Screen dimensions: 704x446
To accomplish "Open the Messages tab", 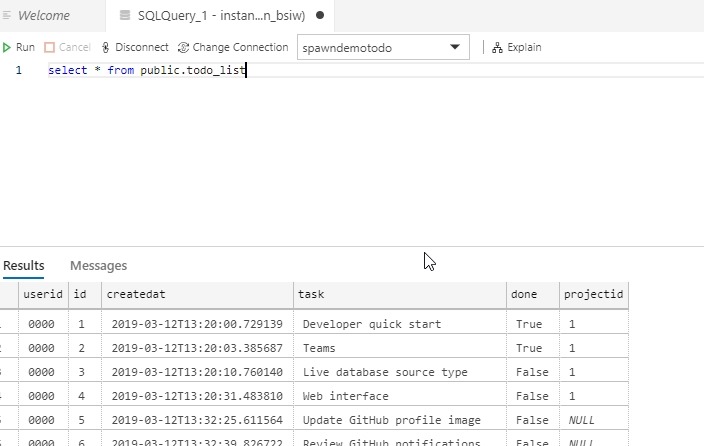I will click(x=98, y=265).
